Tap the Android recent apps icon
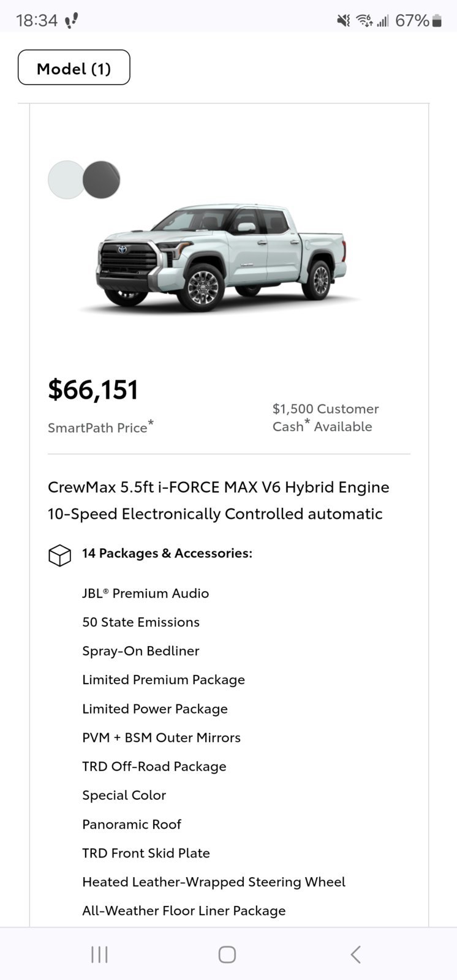The image size is (457, 980). pyautogui.click(x=99, y=954)
